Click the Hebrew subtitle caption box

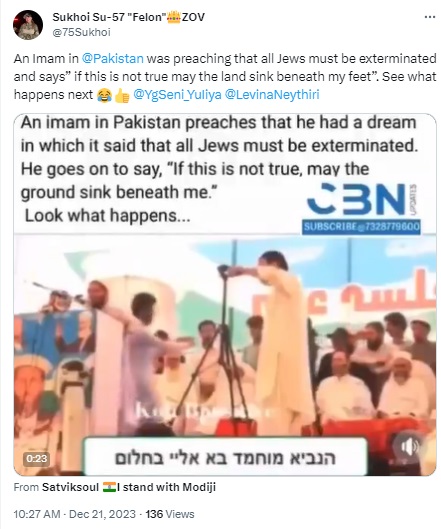click(x=225, y=457)
